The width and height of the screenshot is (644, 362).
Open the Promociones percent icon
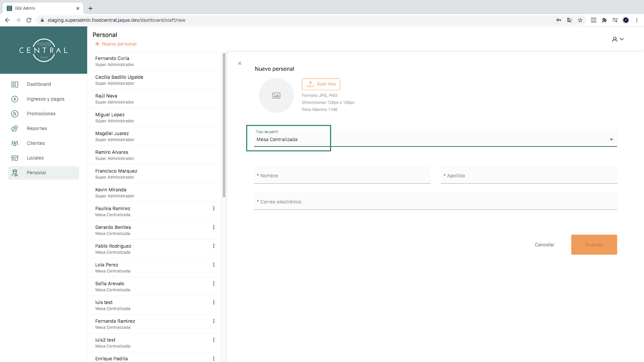pyautogui.click(x=15, y=114)
